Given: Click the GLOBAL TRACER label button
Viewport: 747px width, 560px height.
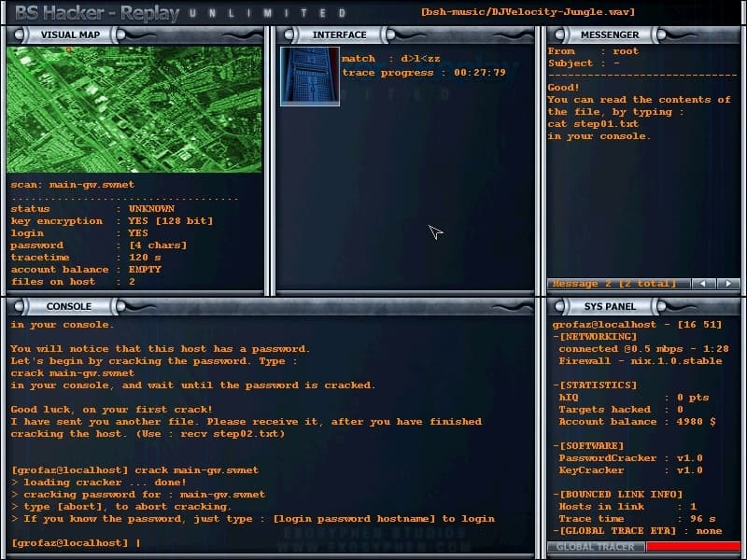Looking at the screenshot, I should [x=596, y=547].
